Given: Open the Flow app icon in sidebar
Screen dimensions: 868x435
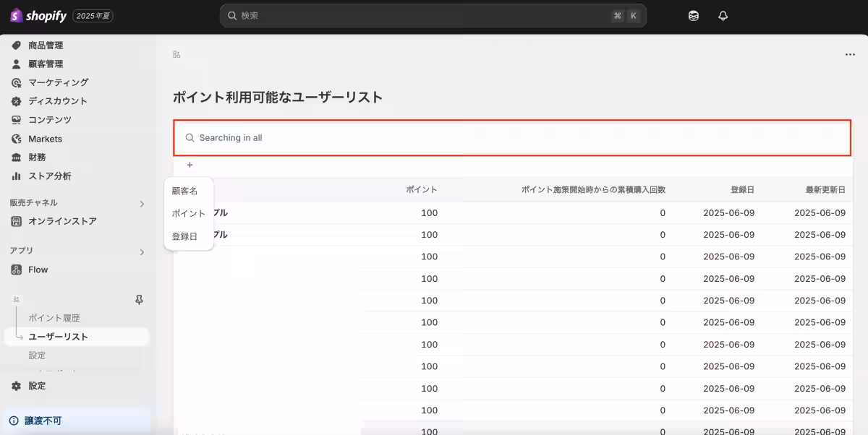Looking at the screenshot, I should [x=16, y=270].
